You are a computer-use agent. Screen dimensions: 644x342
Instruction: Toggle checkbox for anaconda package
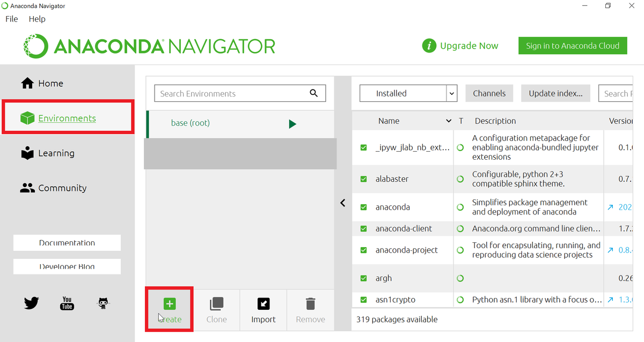click(364, 207)
